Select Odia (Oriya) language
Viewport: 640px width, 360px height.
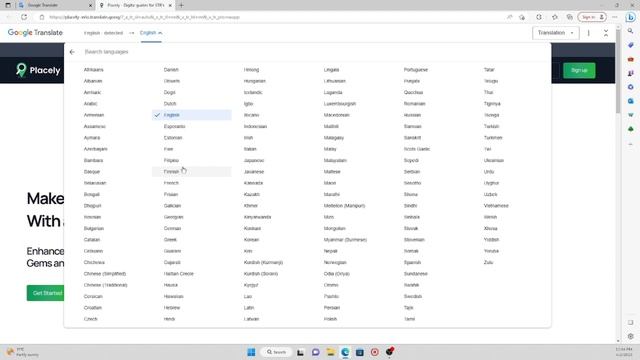point(337,274)
